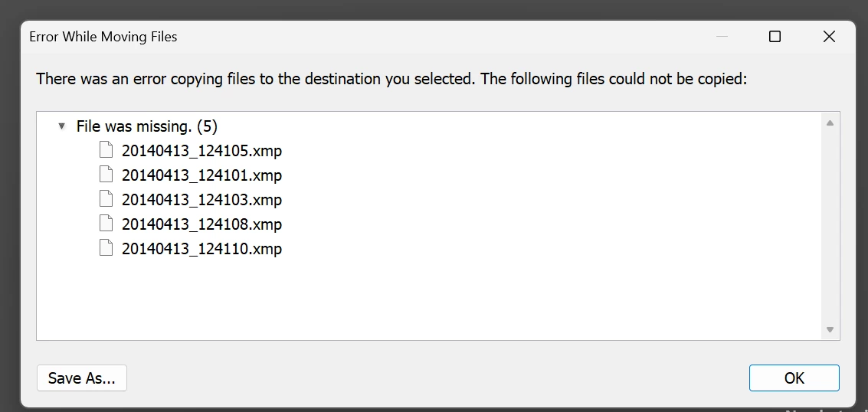Pick the 20140413_124108.xmp list entry text
The width and height of the screenshot is (868, 412).
click(x=201, y=224)
